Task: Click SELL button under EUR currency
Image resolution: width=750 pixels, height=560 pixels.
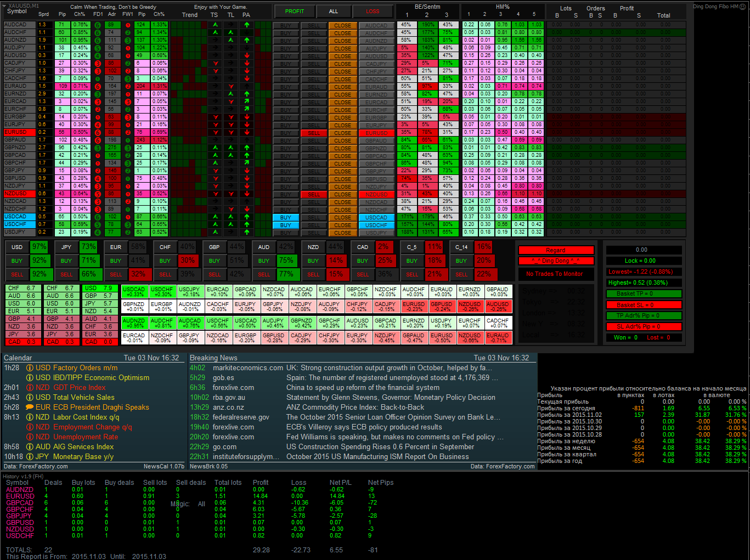Action: click(116, 274)
